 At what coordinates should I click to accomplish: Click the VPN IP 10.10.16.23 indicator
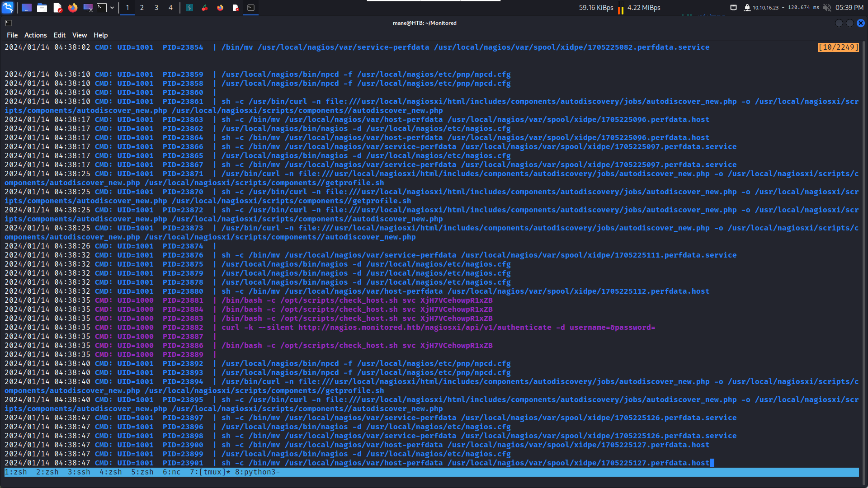(x=766, y=8)
